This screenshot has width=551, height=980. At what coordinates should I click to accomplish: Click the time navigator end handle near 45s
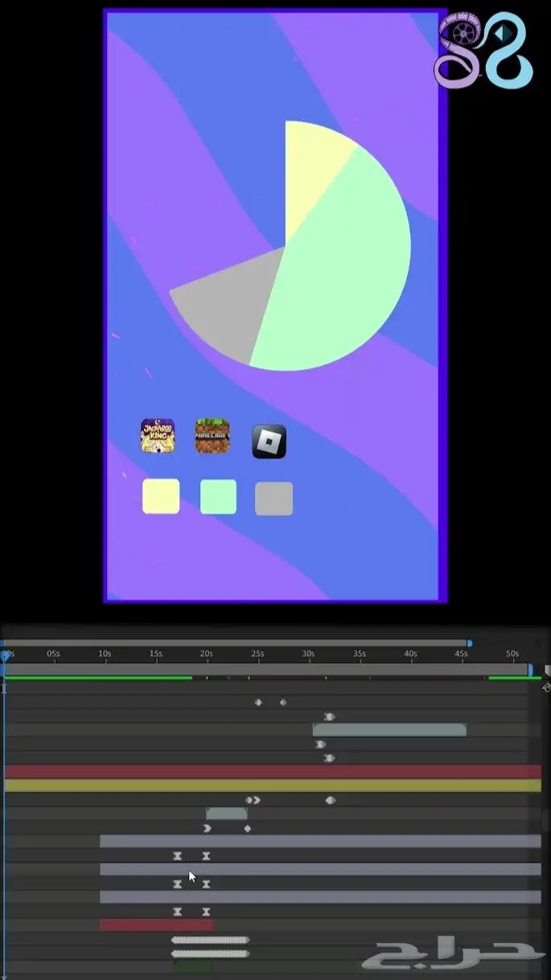[469, 644]
